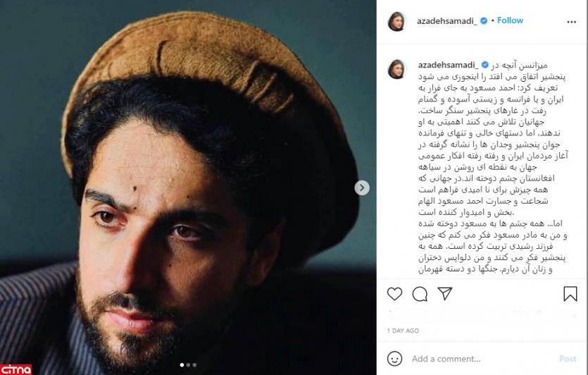This screenshot has width=588, height=375.
Task: Click verified badge beside header username
Action: 484,21
